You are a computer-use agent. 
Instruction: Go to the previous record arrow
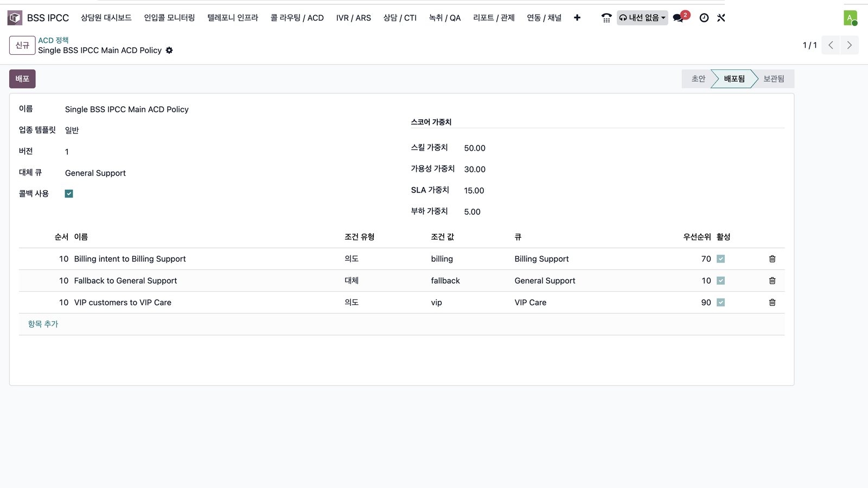click(831, 45)
